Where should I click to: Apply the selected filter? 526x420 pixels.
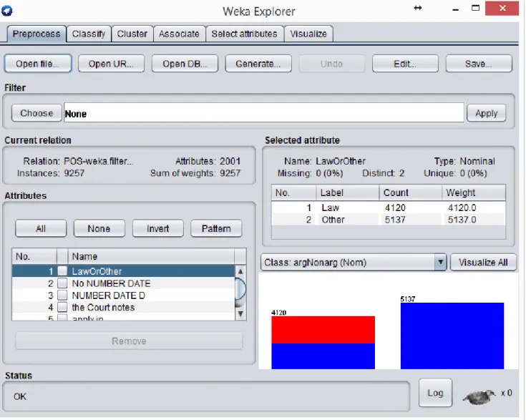(487, 113)
